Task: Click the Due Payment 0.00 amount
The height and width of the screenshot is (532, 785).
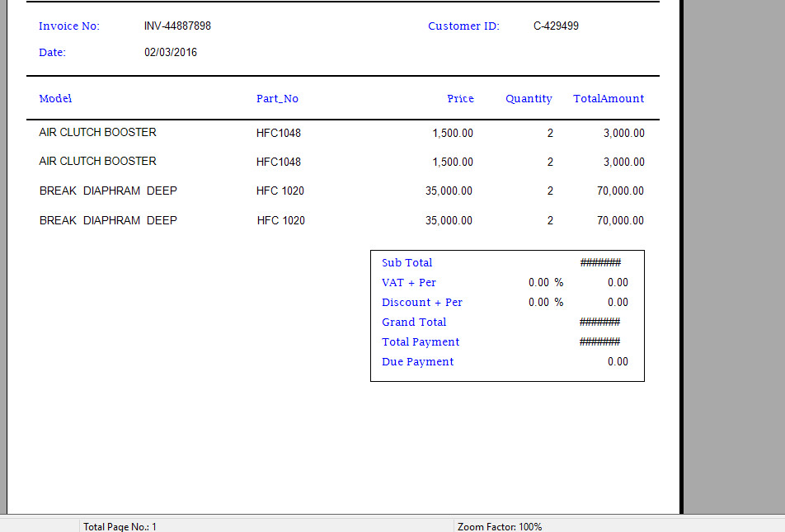Action: 618,362
